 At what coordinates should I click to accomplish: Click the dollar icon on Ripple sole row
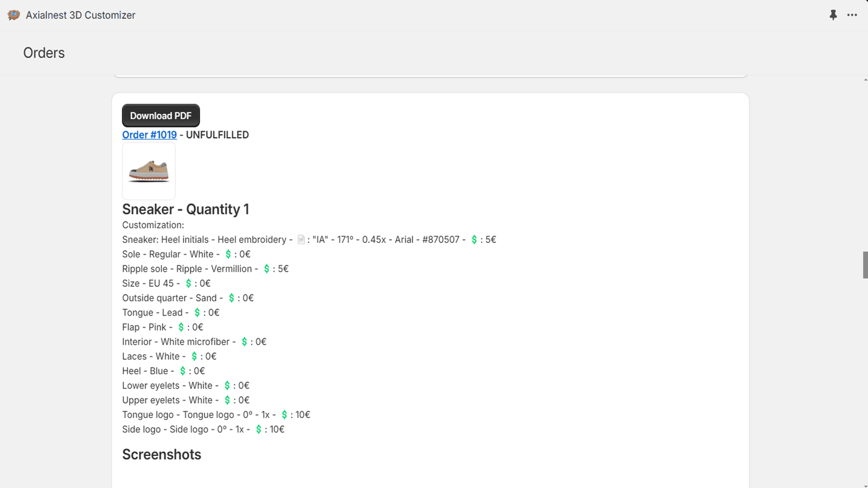click(266, 269)
